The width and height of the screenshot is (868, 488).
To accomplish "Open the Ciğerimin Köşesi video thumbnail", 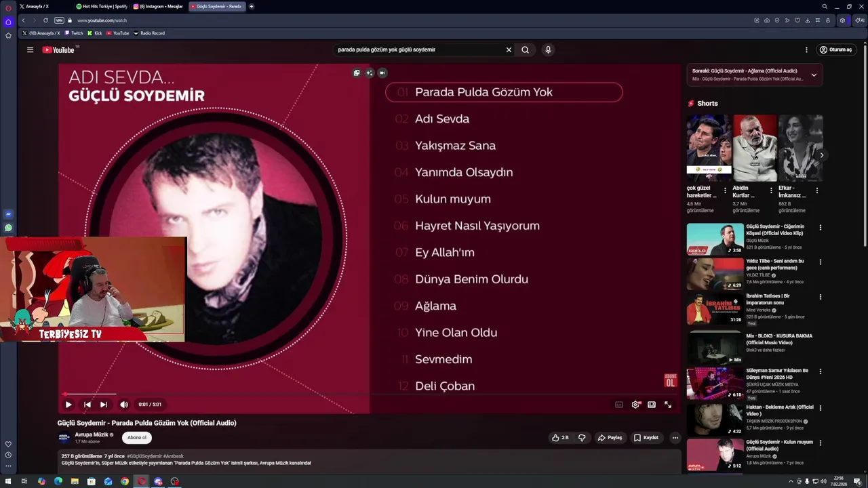I will (x=715, y=239).
